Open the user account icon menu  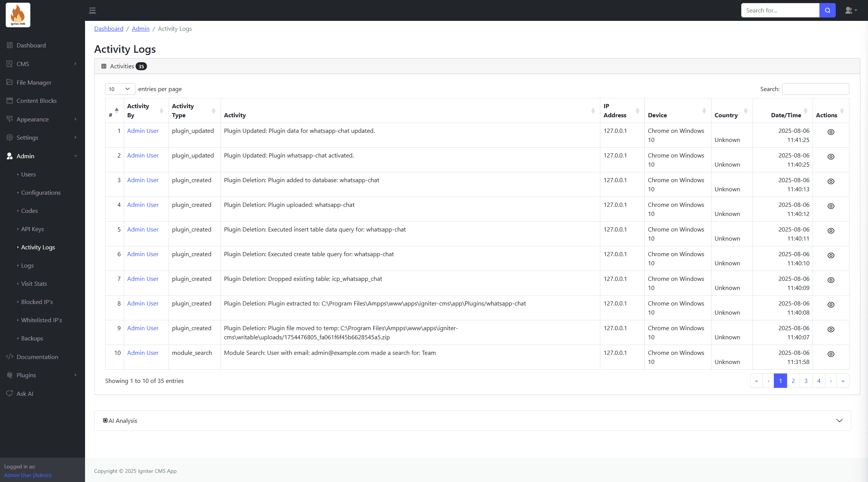851,10
